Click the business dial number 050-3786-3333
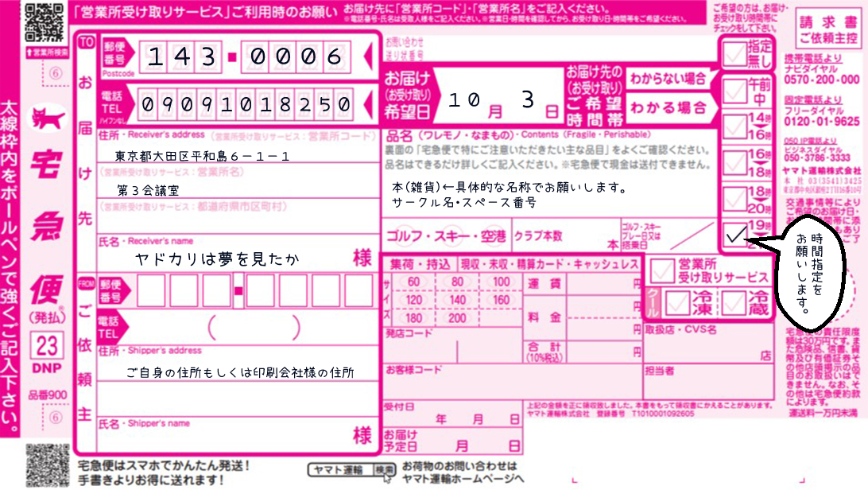This screenshot has width=868, height=490. tap(817, 157)
